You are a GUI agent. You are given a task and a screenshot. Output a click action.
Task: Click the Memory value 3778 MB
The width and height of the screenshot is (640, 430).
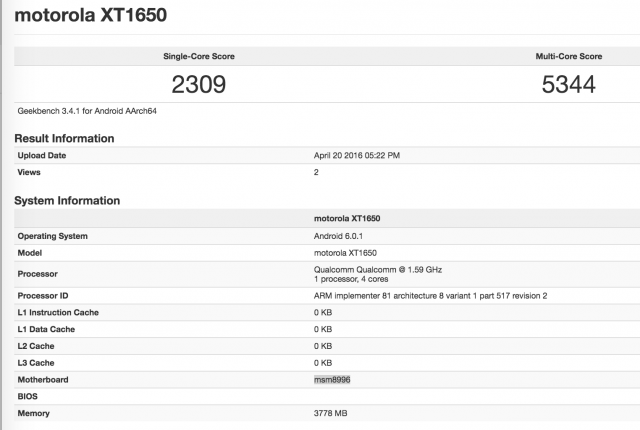[x=333, y=413]
